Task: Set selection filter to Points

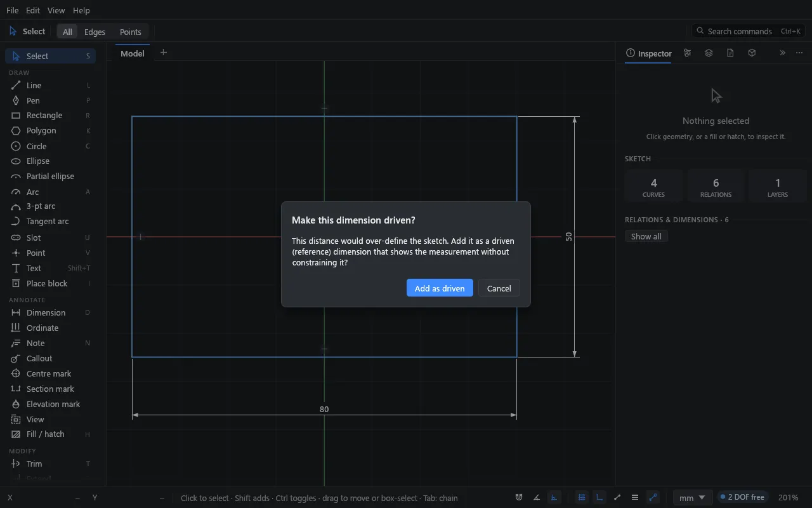Action: (x=130, y=32)
